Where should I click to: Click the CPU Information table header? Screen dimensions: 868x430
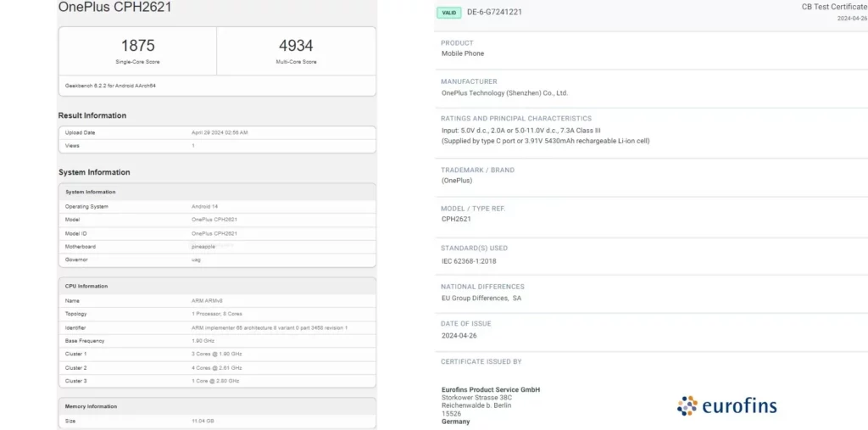click(86, 286)
